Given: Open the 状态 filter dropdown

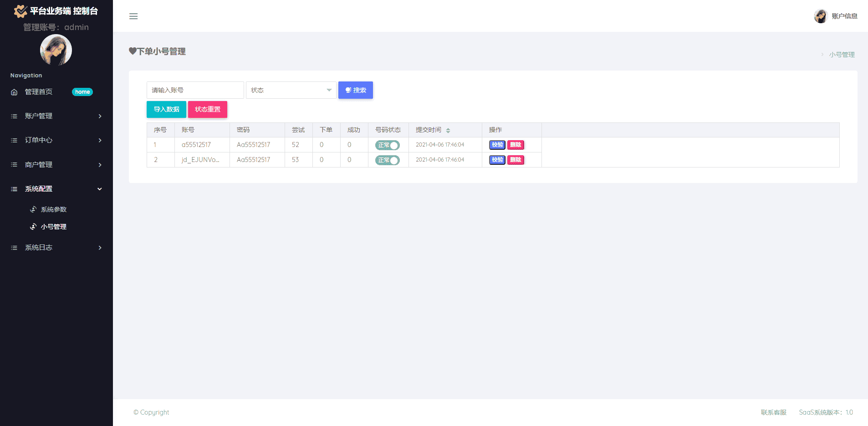Looking at the screenshot, I should tap(291, 90).
